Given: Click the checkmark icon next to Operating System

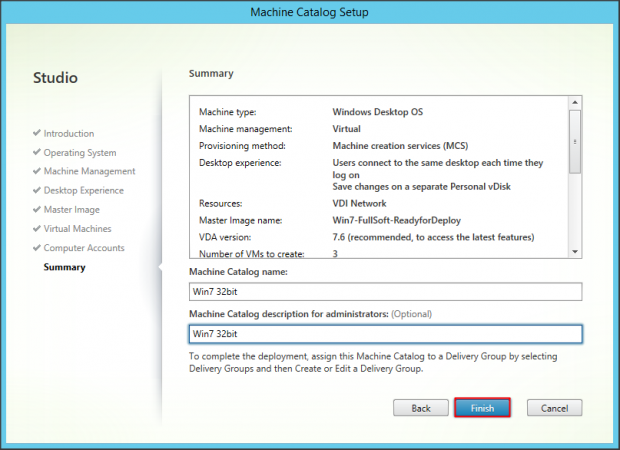Looking at the screenshot, I should tap(37, 152).
